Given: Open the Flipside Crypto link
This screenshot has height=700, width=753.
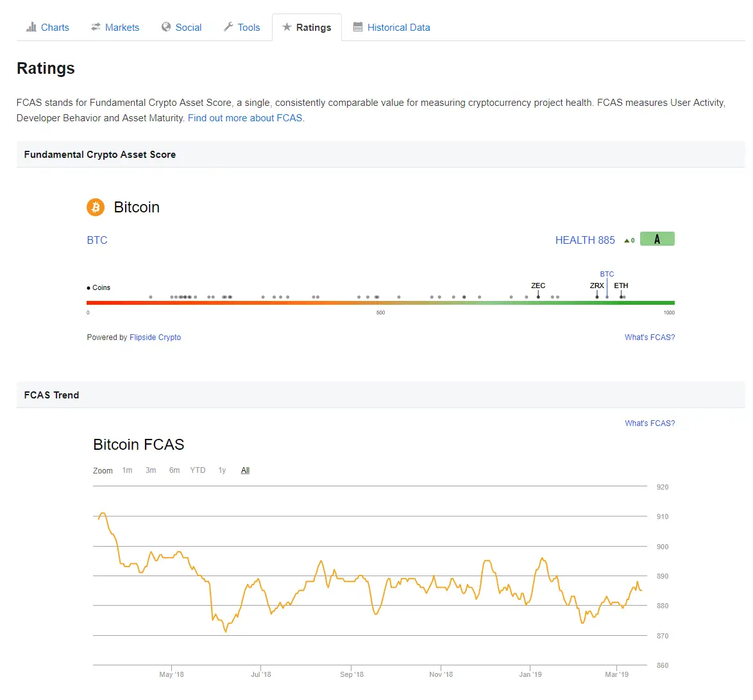Looking at the screenshot, I should click(x=155, y=337).
